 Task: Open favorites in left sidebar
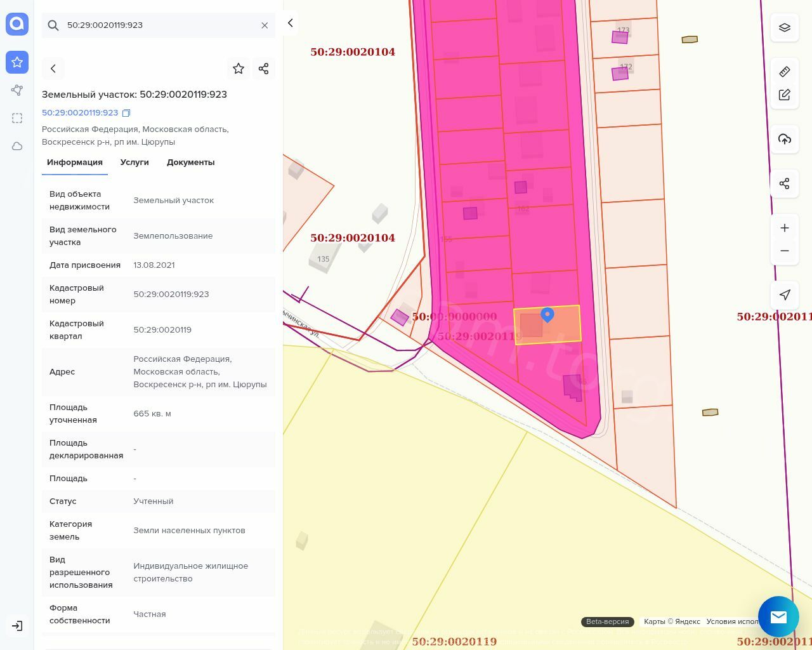17,62
